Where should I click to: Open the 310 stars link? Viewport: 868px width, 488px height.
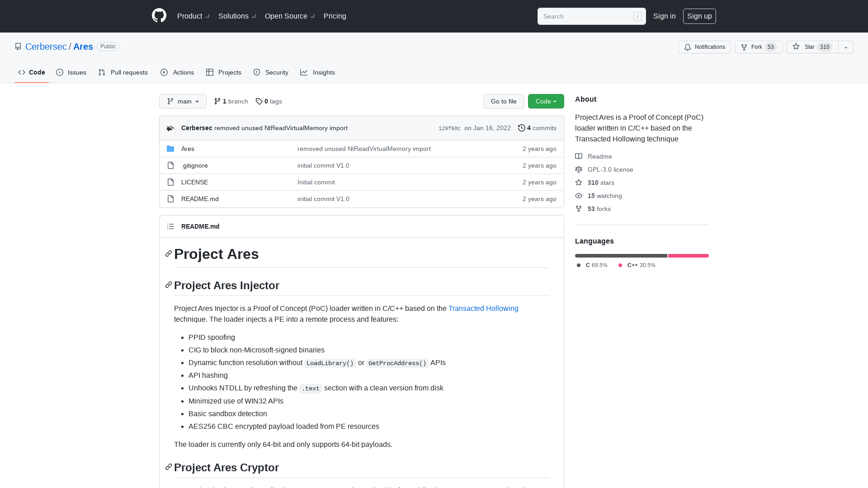coord(595,183)
